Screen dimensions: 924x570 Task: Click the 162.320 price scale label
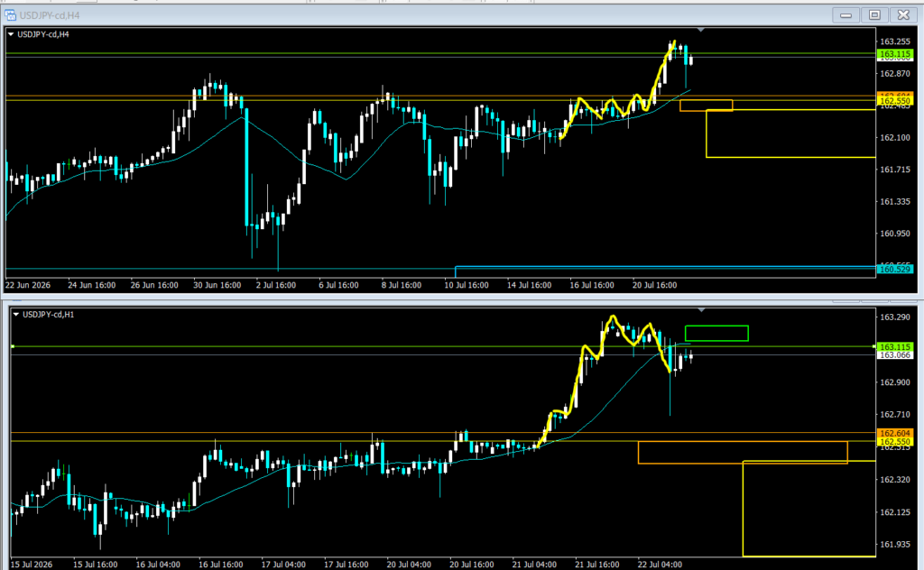894,479
